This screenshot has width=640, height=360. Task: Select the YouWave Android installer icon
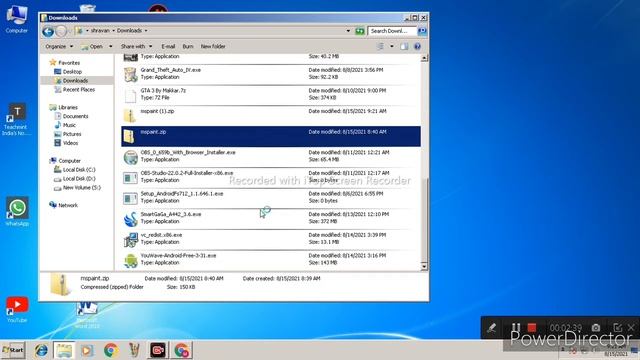pos(131,260)
